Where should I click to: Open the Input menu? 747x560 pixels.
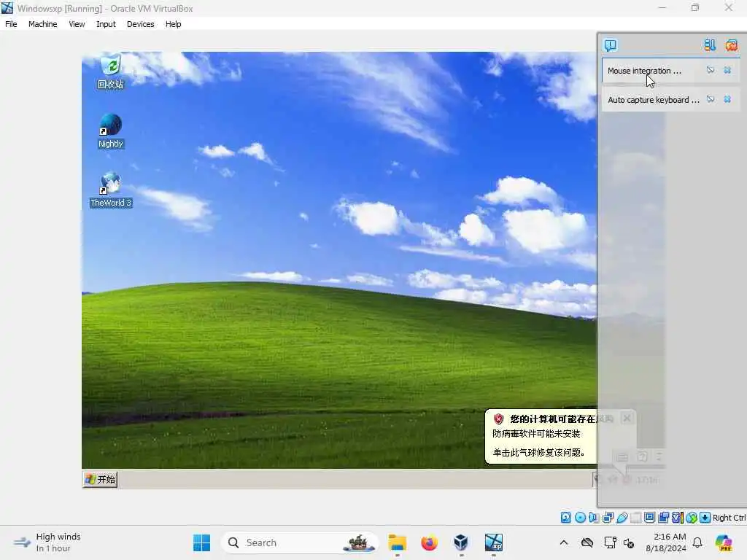tap(106, 24)
